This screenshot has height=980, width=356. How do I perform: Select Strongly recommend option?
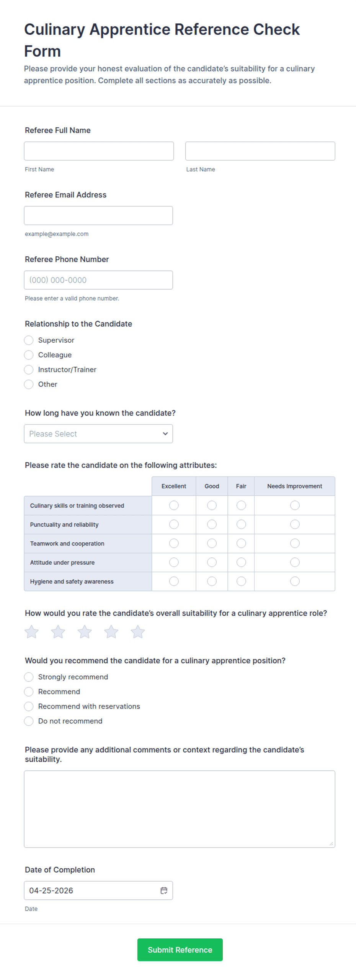point(29,677)
